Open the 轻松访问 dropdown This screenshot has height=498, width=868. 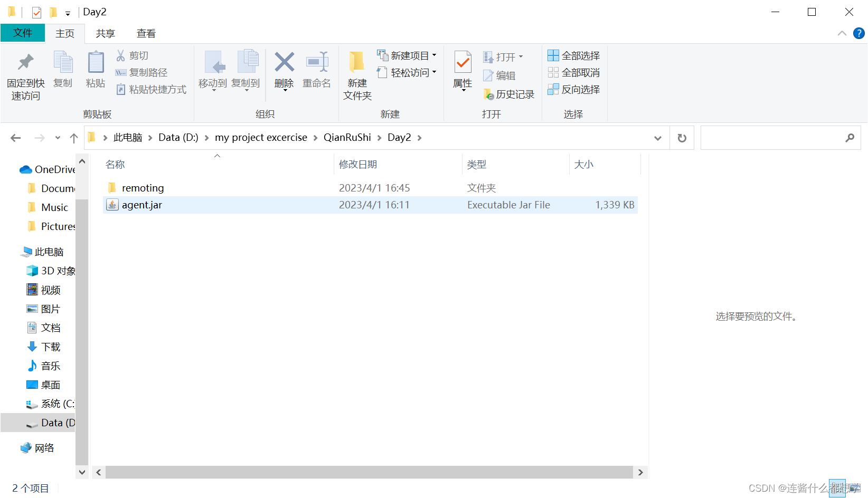(x=407, y=72)
